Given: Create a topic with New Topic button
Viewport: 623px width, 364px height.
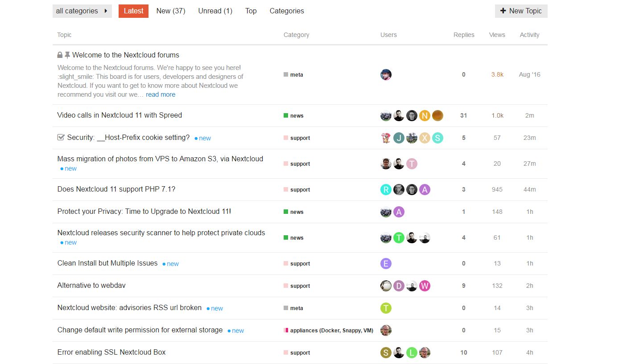Looking at the screenshot, I should click(x=521, y=11).
